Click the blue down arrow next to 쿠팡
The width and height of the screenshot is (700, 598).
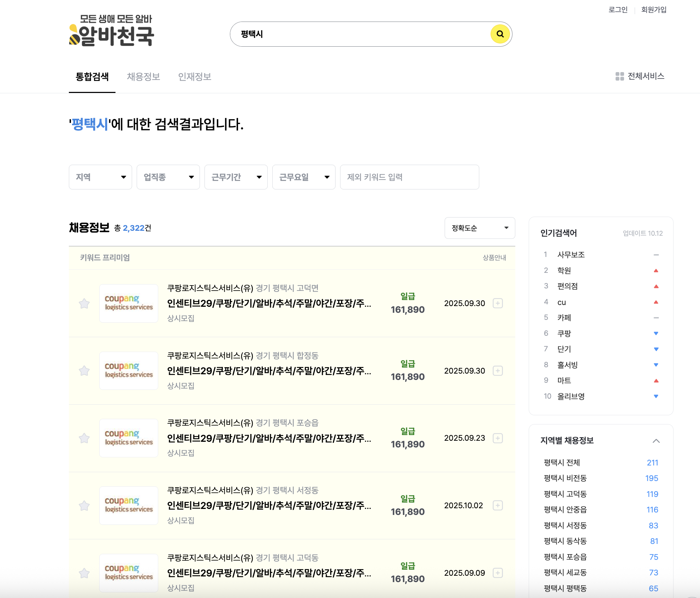(656, 333)
